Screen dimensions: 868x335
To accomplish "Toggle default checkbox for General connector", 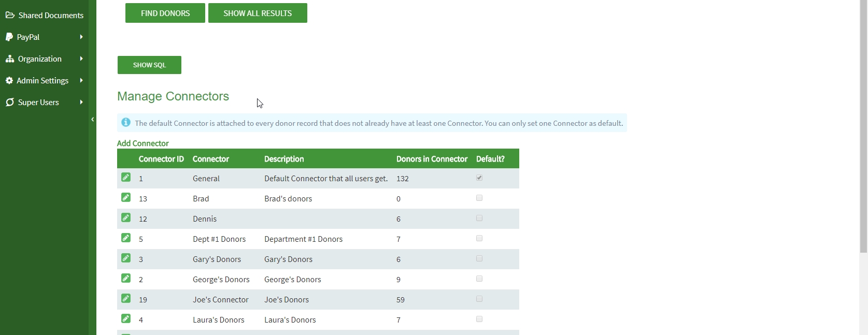I will tap(479, 178).
